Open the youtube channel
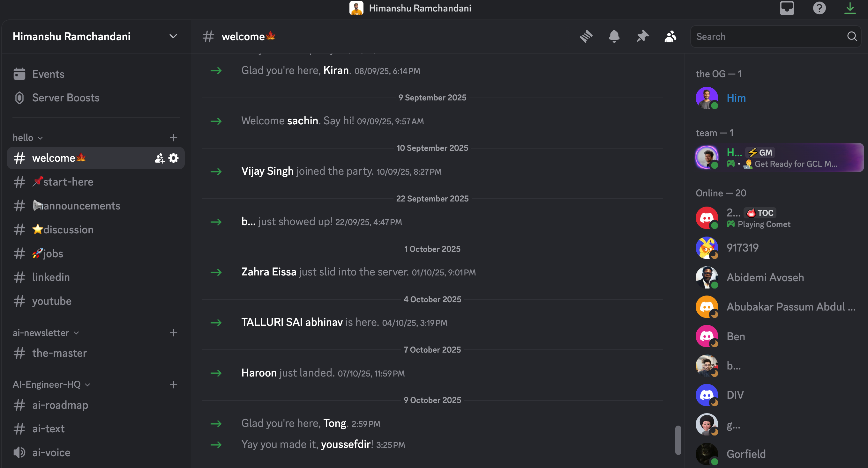The width and height of the screenshot is (868, 468). (52, 301)
